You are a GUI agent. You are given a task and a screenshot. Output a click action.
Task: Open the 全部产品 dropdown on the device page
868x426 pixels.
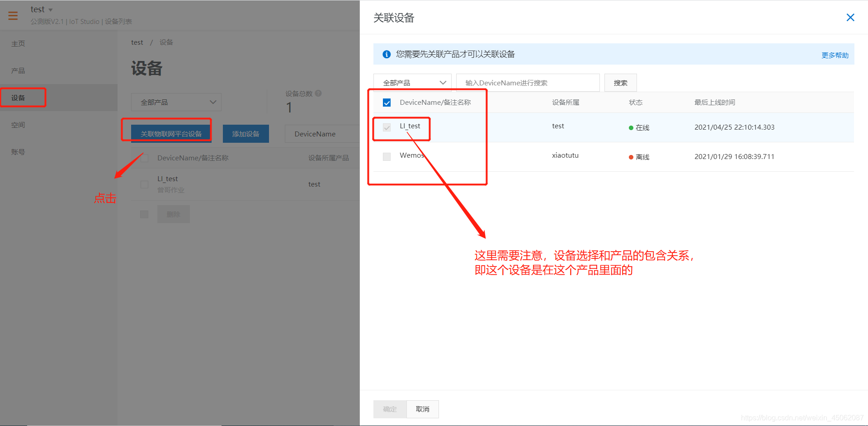pyautogui.click(x=176, y=102)
